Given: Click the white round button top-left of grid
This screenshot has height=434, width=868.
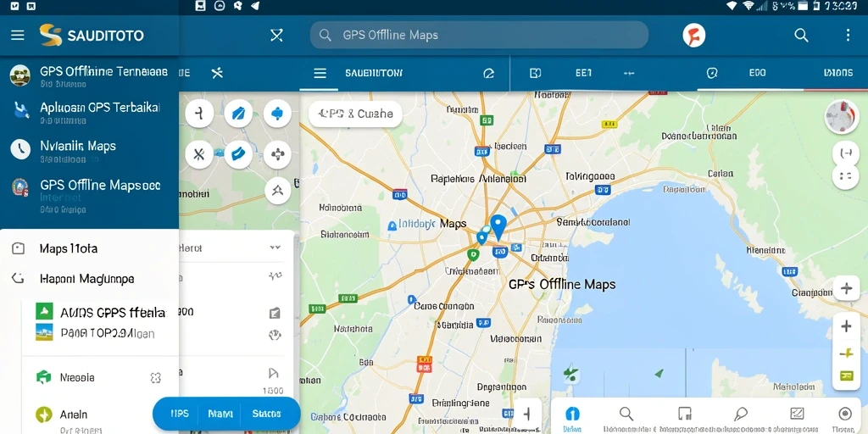Looking at the screenshot, I should [199, 114].
